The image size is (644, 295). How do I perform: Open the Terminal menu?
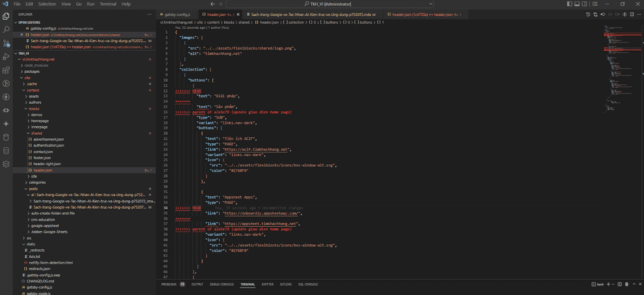pos(108,4)
